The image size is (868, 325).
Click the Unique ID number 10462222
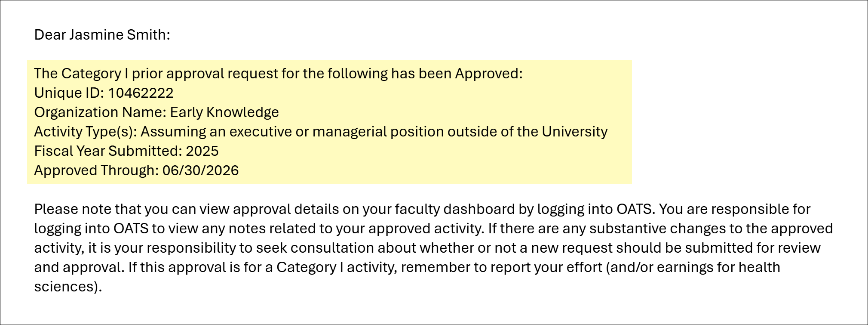coord(141,93)
